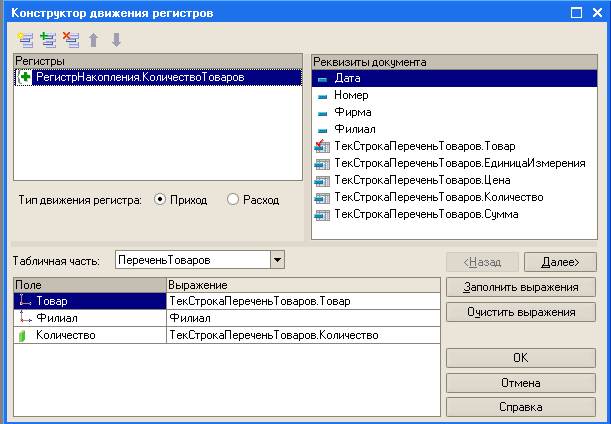Click the icon next to ТекСтрокаПереченьТоваров.Товар attribute
Screen dimensions: 611x424
point(322,146)
